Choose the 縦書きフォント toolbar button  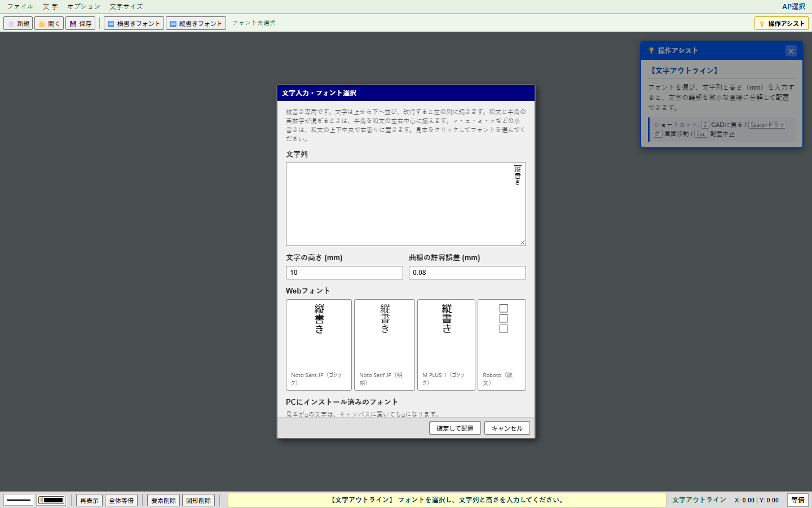(x=196, y=23)
